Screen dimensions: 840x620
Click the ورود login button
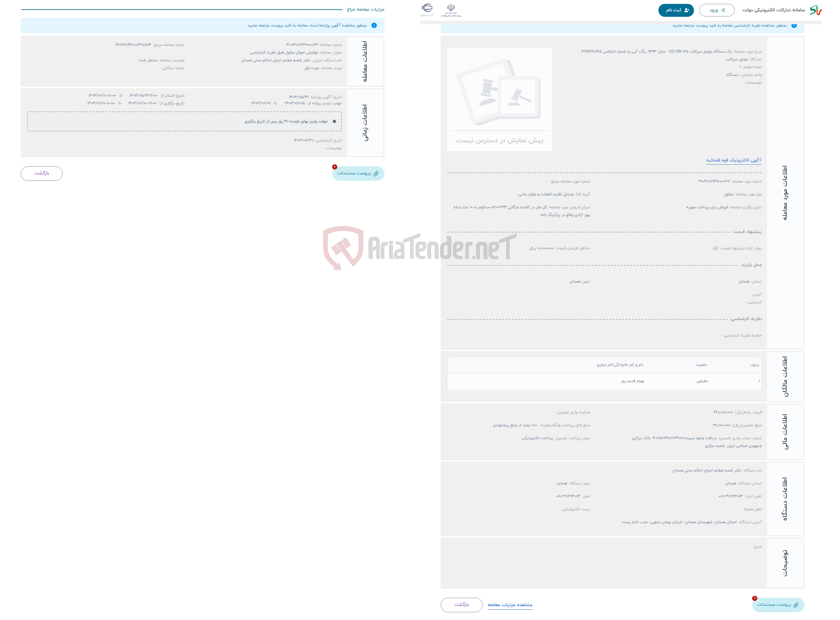(717, 10)
